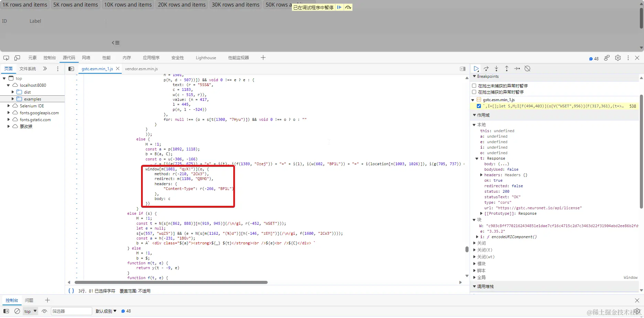Close the gstc.esm.min_1.js file tab

click(118, 68)
